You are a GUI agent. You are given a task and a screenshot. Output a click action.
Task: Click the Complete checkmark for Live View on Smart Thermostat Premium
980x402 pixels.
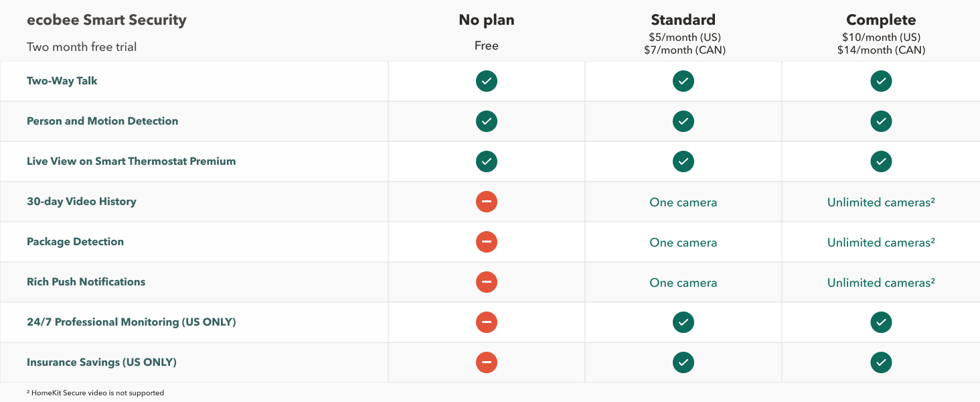click(881, 161)
